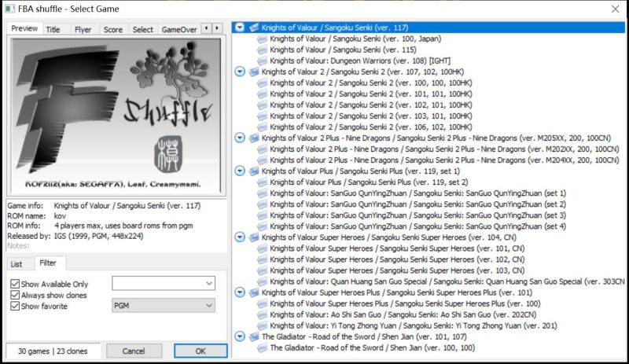Click the icon beside SanGuo QunYingZhuan set 4
Screen dimensions: 629x364
[262, 226]
